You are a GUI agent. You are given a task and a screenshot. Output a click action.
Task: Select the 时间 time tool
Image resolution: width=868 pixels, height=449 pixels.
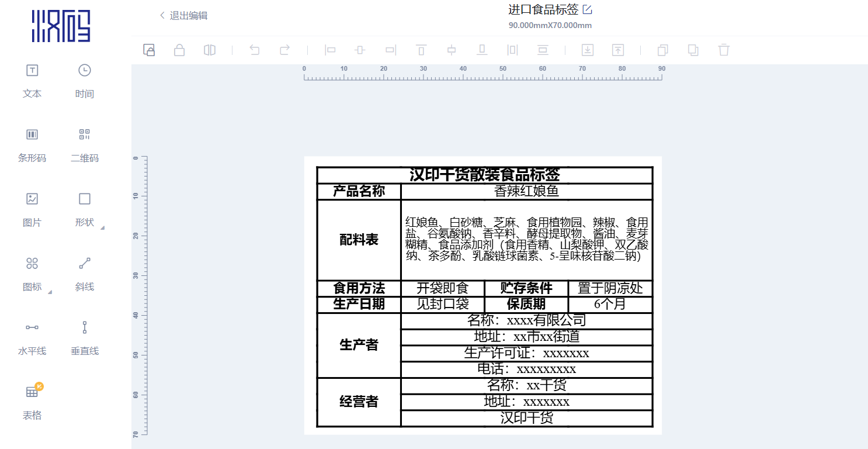coord(85,81)
